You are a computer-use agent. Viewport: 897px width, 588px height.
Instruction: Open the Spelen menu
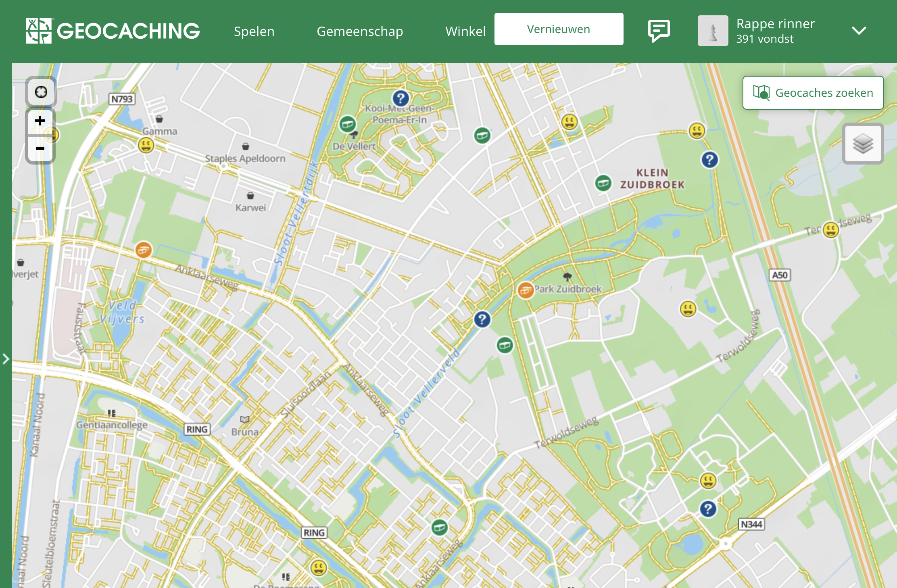[254, 31]
